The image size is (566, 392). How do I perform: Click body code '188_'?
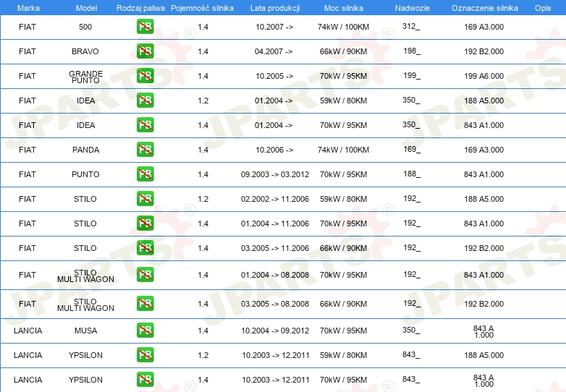(x=412, y=174)
